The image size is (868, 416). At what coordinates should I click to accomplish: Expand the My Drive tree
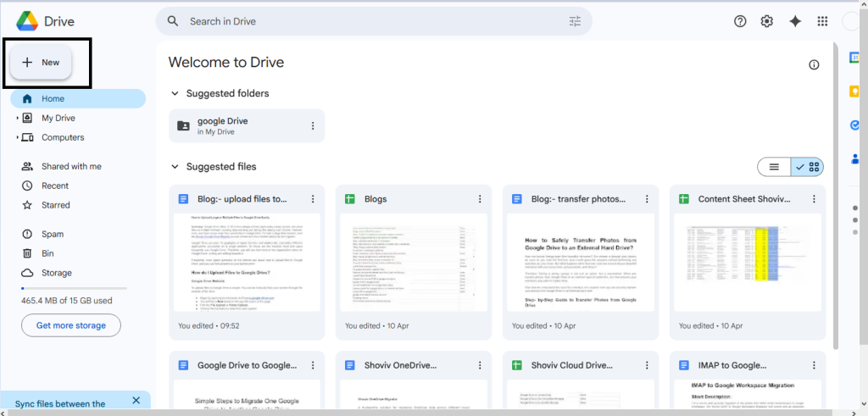click(x=18, y=119)
